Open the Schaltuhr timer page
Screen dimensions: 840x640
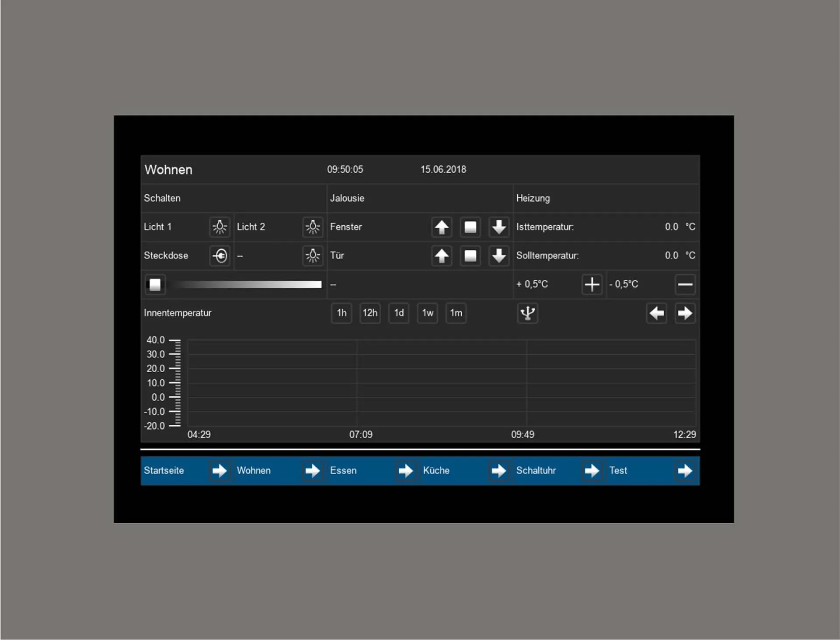coord(591,471)
